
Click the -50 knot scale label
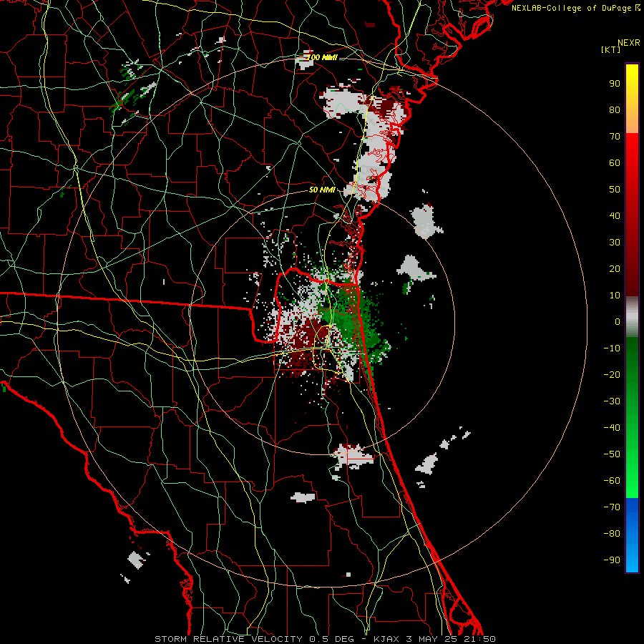(612, 454)
